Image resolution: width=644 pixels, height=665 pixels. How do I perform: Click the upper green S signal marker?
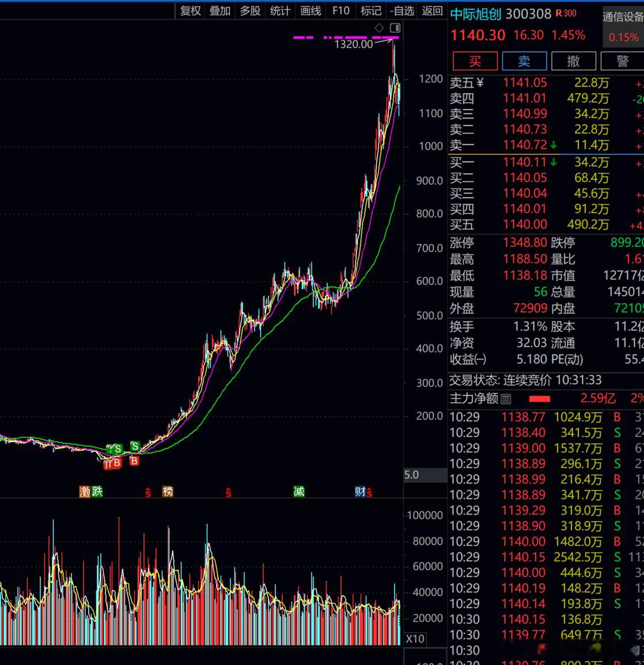click(x=135, y=446)
